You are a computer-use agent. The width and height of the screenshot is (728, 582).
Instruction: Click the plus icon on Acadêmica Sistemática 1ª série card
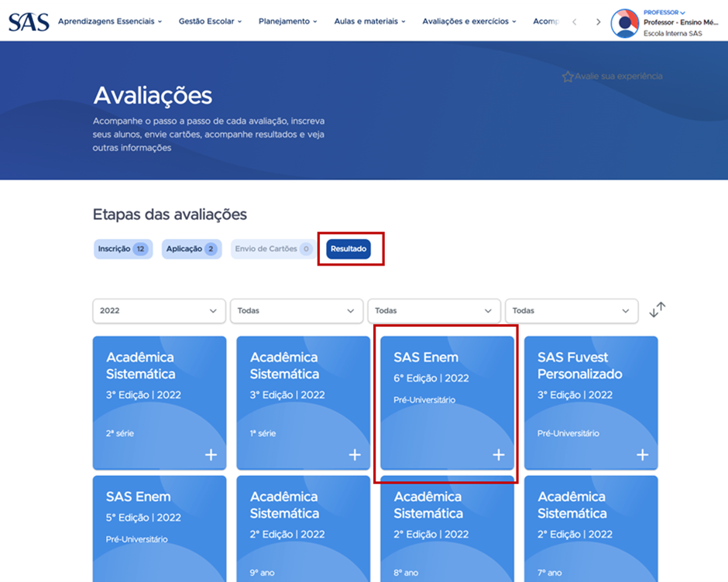[355, 455]
